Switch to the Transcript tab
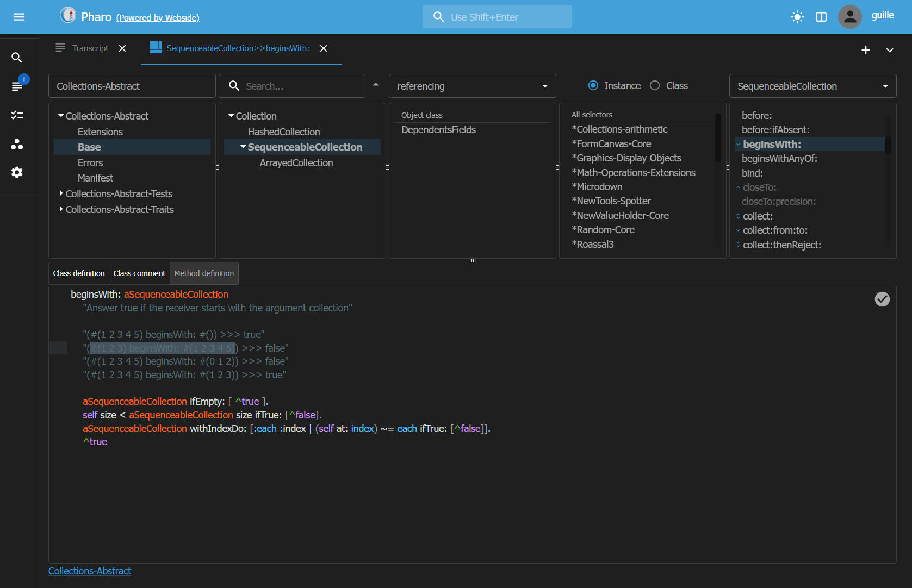Screen dimensions: 912x588 coord(90,48)
